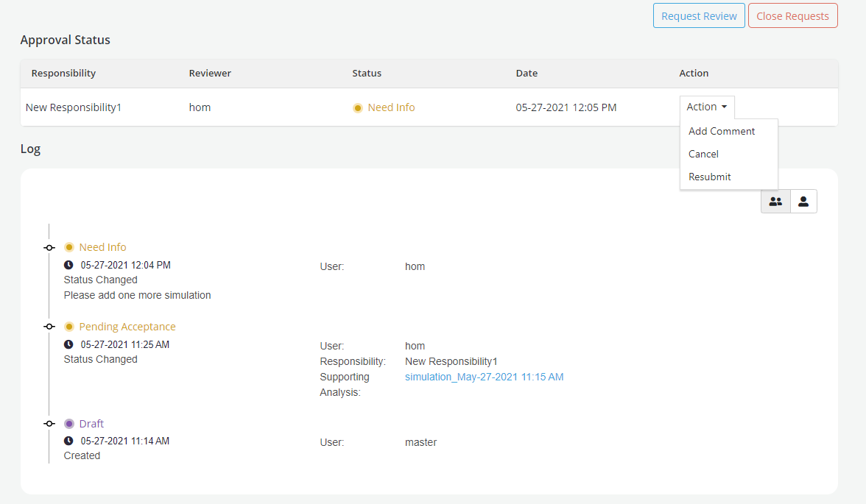Click the Draft timeline node marker
Image resolution: width=866 pixels, height=504 pixels.
(49, 424)
